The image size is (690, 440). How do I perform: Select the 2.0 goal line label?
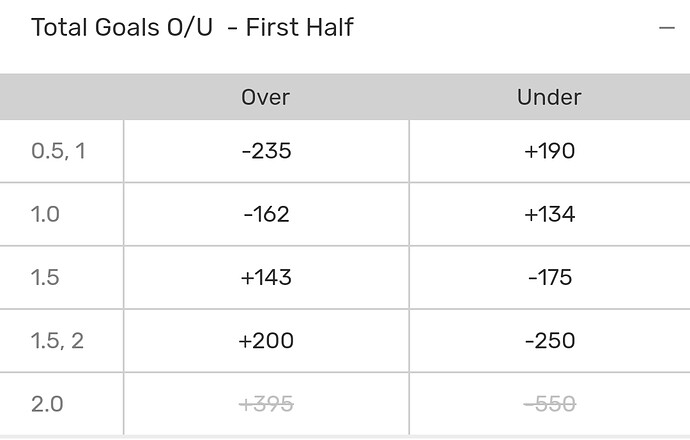(x=47, y=403)
